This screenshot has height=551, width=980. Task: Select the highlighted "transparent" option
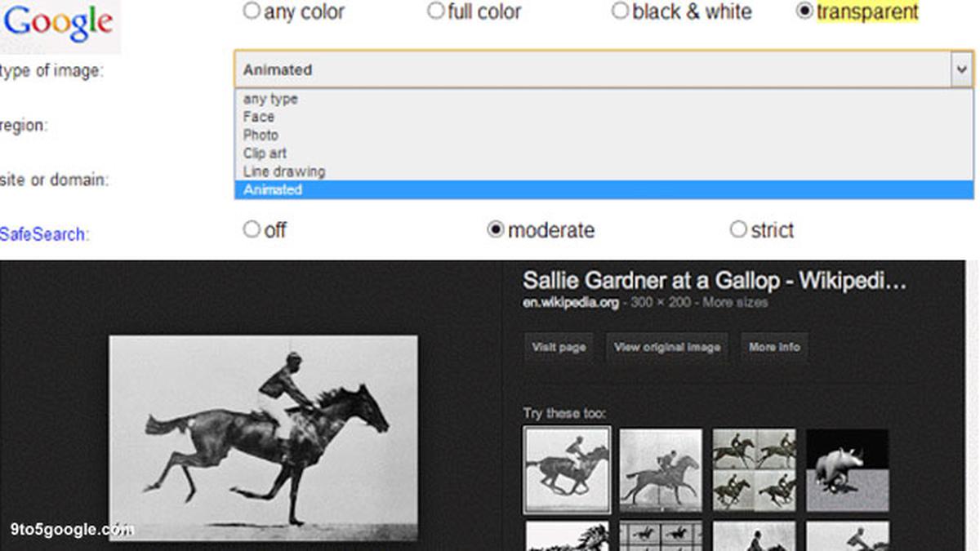tap(805, 11)
